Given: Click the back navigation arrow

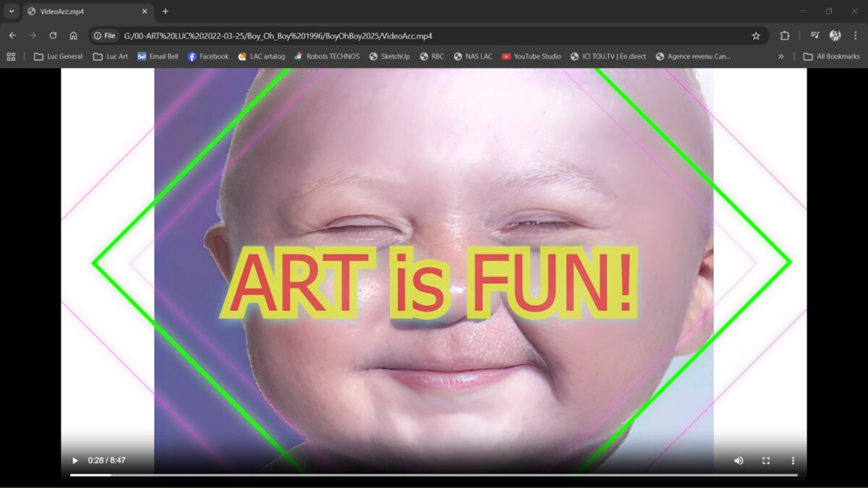Looking at the screenshot, I should [x=12, y=35].
